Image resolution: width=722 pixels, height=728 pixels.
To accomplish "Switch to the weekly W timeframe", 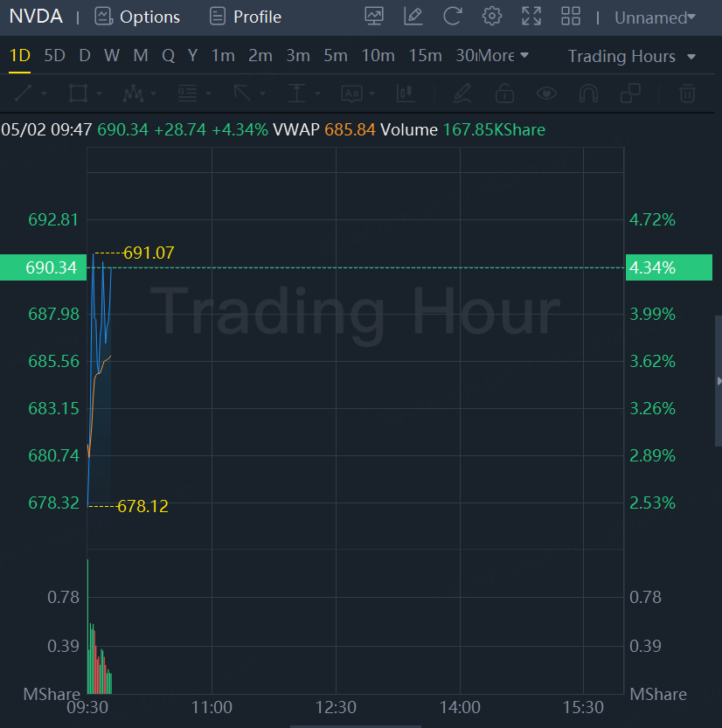I will point(111,56).
